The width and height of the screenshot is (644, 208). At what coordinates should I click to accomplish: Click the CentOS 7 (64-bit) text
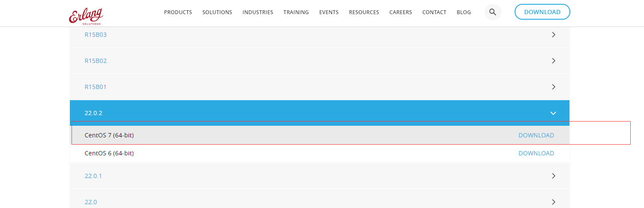point(109,135)
